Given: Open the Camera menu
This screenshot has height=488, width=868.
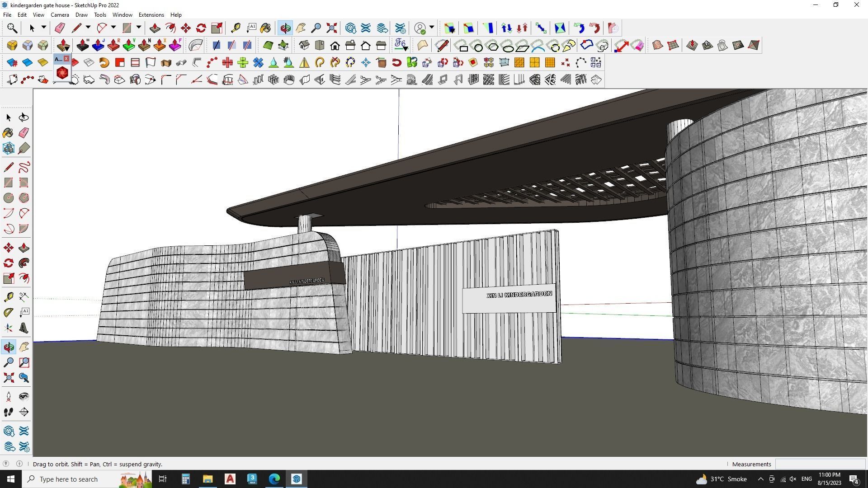Looking at the screenshot, I should coord(60,15).
